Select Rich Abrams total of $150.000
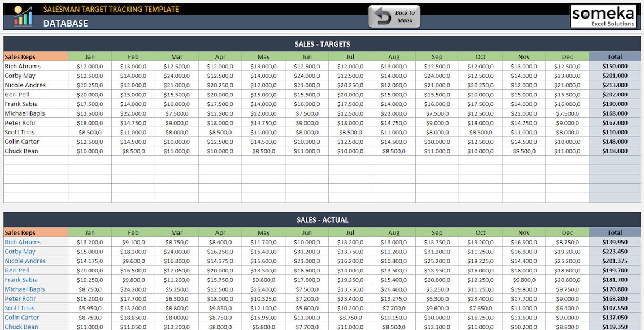 (x=615, y=66)
